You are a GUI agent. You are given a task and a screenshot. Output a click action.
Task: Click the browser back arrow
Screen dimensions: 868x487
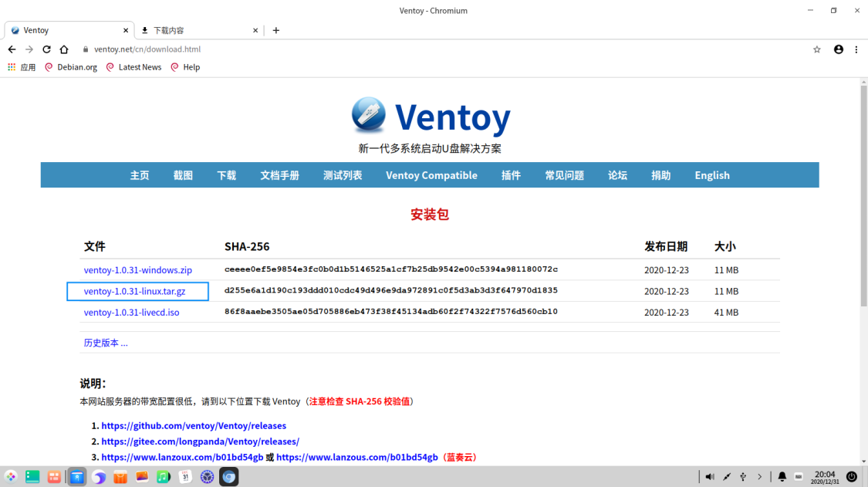click(x=12, y=49)
